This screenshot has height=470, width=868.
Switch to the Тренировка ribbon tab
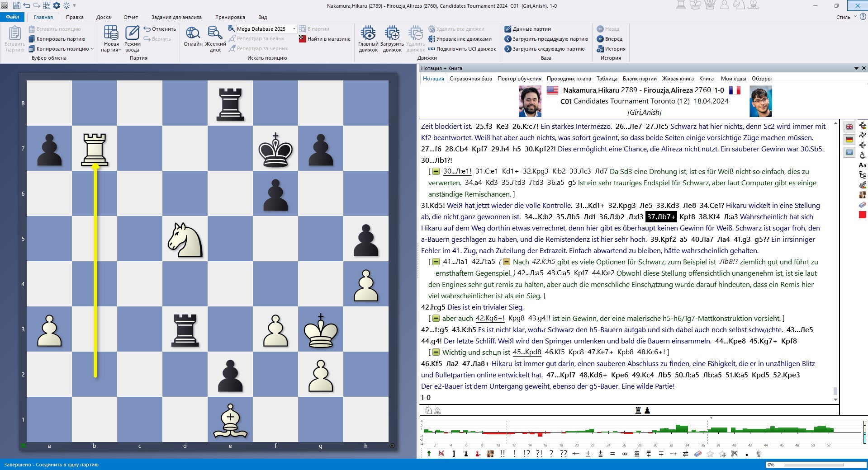[x=230, y=17]
